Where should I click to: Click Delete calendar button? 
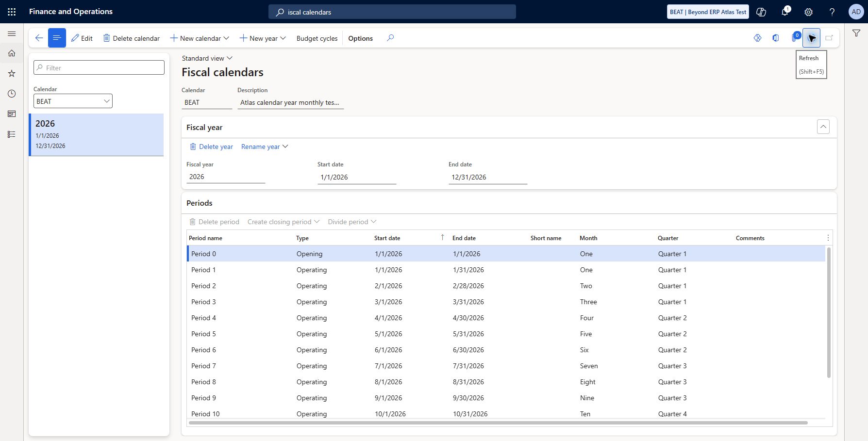pyautogui.click(x=131, y=38)
